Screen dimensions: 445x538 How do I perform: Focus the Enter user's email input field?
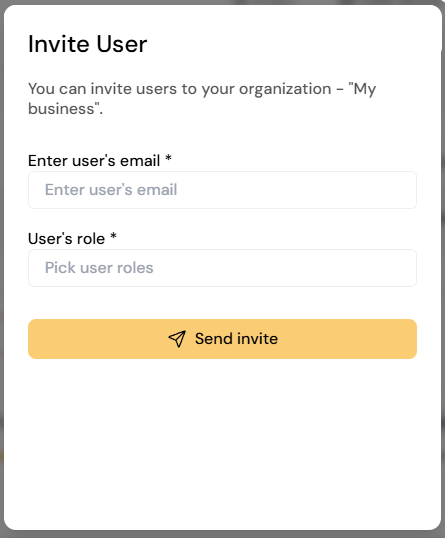coord(222,190)
